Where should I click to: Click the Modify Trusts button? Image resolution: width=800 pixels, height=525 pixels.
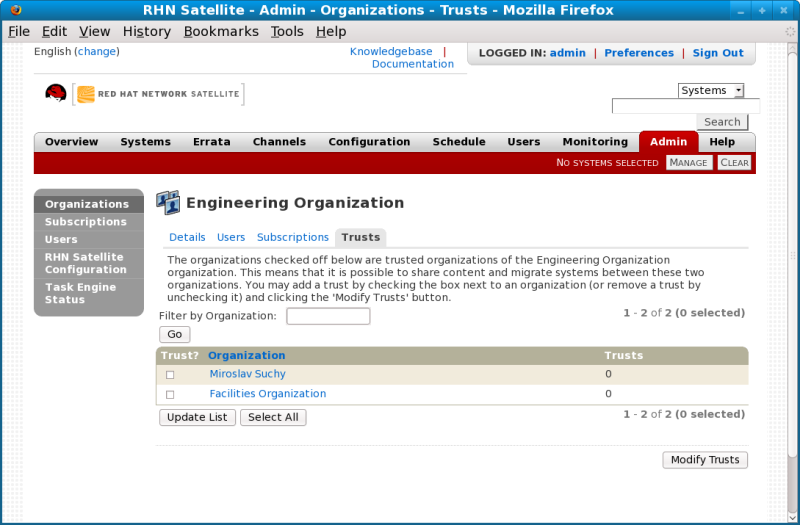pos(705,460)
